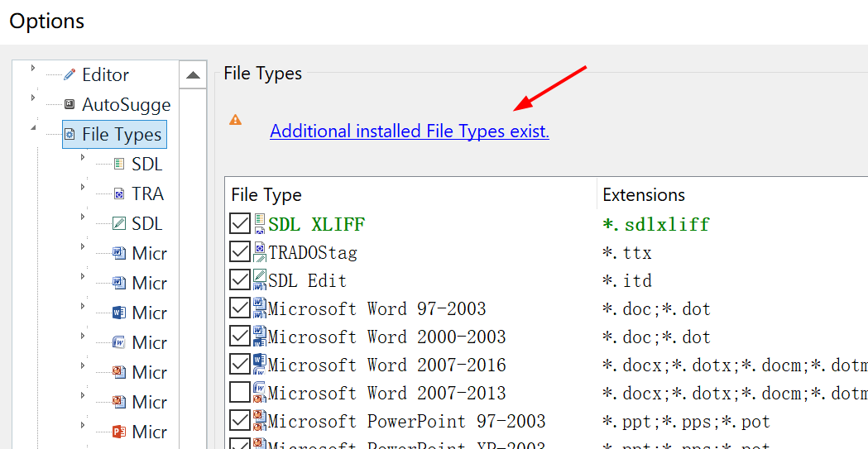Open the Additional installed File Types exist link

pos(410,131)
